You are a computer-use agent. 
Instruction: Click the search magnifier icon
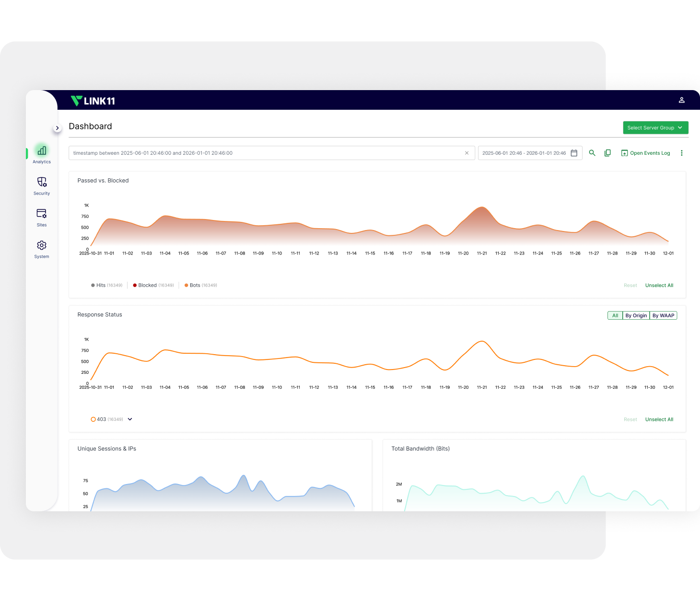pos(592,153)
